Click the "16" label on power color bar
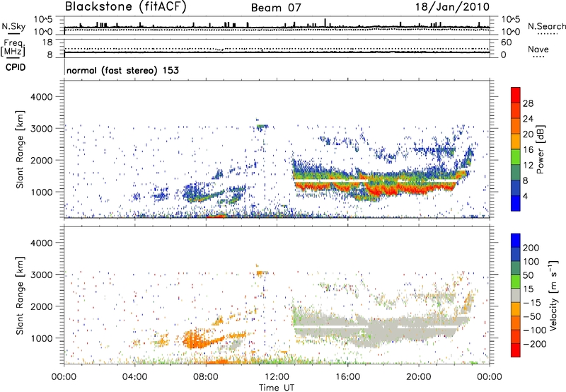Viewport: 566px width, 392px height. tap(528, 150)
